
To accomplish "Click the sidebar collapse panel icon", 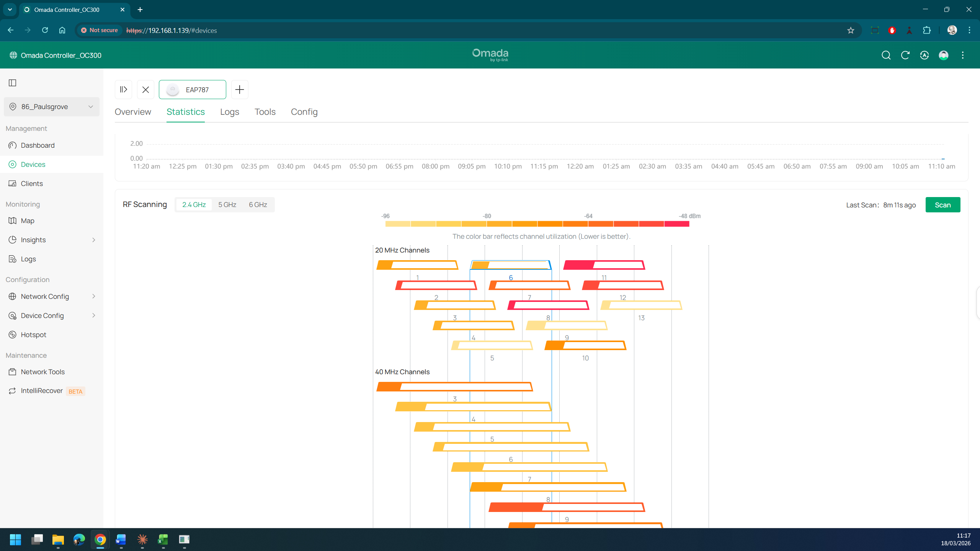I will pyautogui.click(x=13, y=83).
